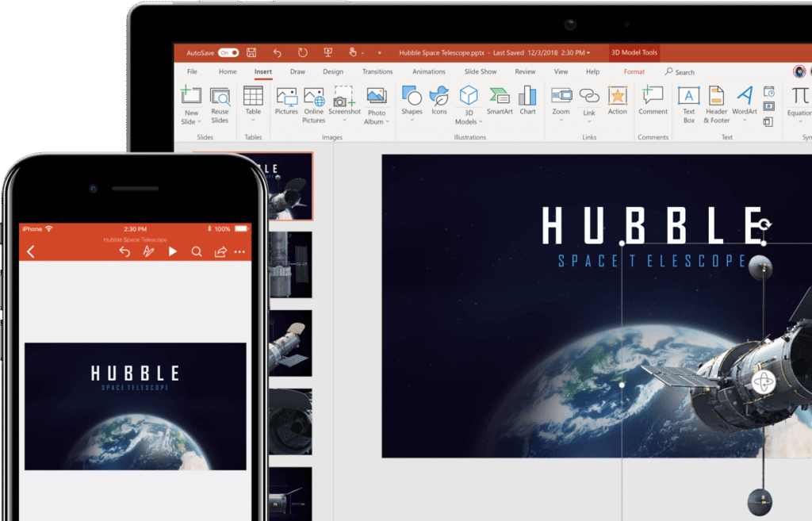Image resolution: width=812 pixels, height=521 pixels.
Task: Click the 3D rotate control on telescope model
Action: tap(764, 383)
